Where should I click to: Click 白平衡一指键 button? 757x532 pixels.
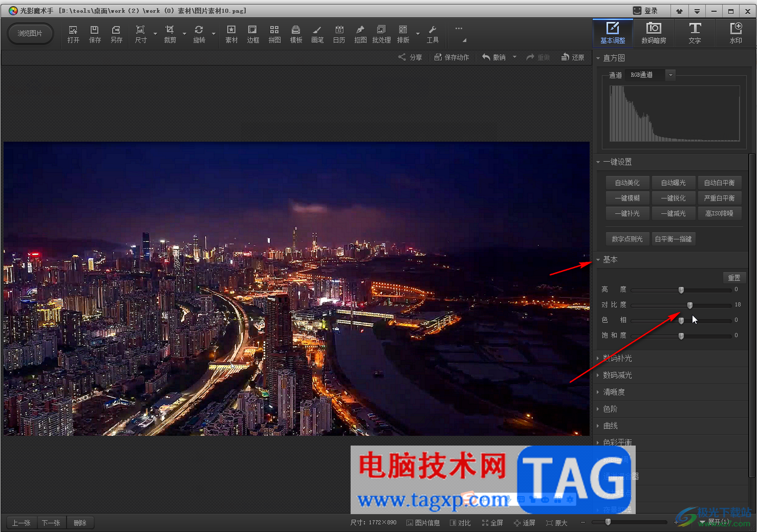click(674, 239)
